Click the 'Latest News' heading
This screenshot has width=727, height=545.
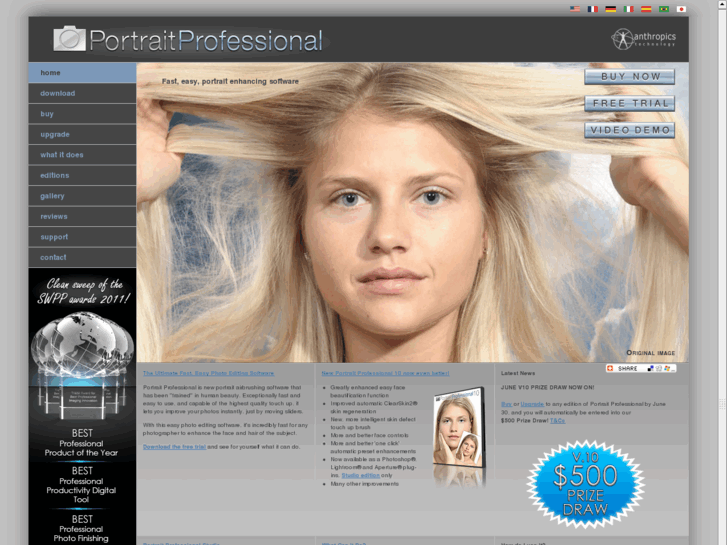click(518, 373)
